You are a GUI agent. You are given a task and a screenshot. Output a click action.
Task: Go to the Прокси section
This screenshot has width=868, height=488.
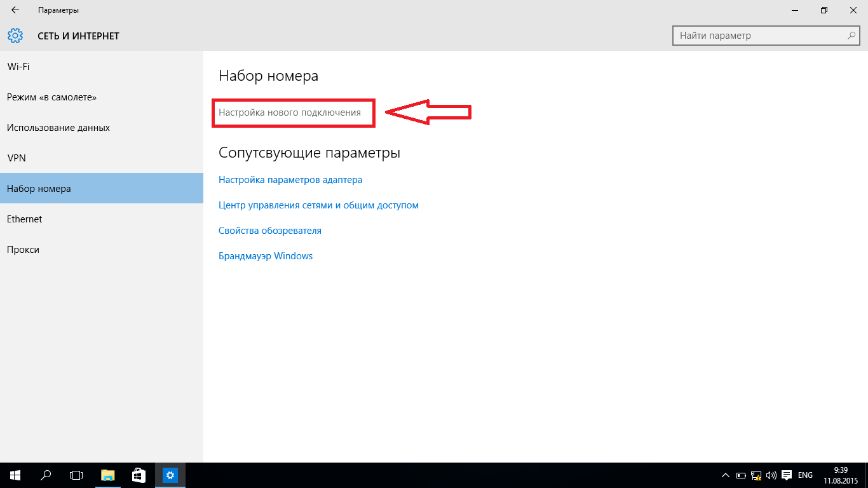coord(102,250)
